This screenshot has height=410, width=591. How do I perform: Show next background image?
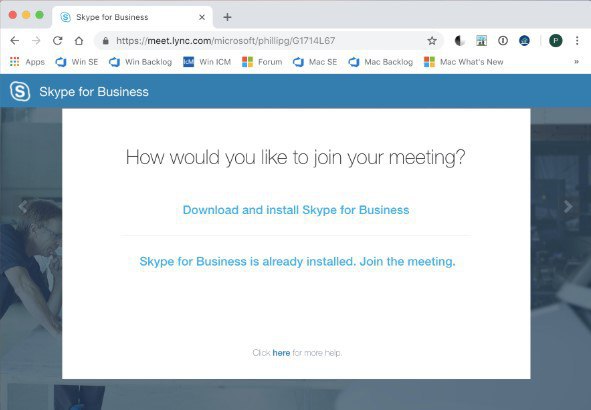coord(568,207)
